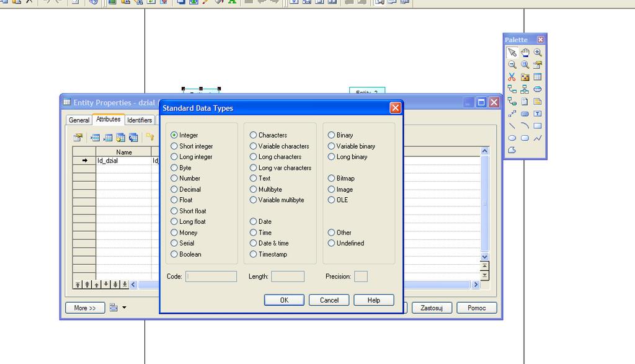Click Help in Standard Data Types dialog
The image size is (635, 364).
(374, 300)
